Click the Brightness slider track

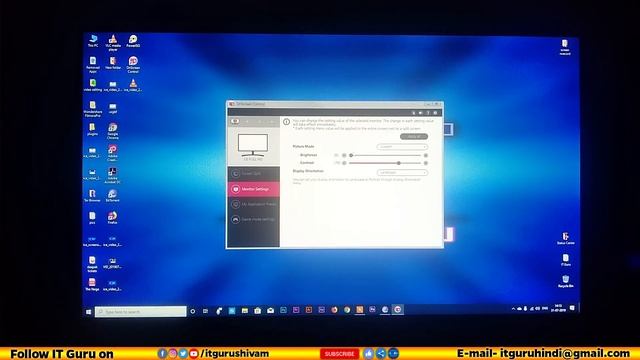click(385, 155)
